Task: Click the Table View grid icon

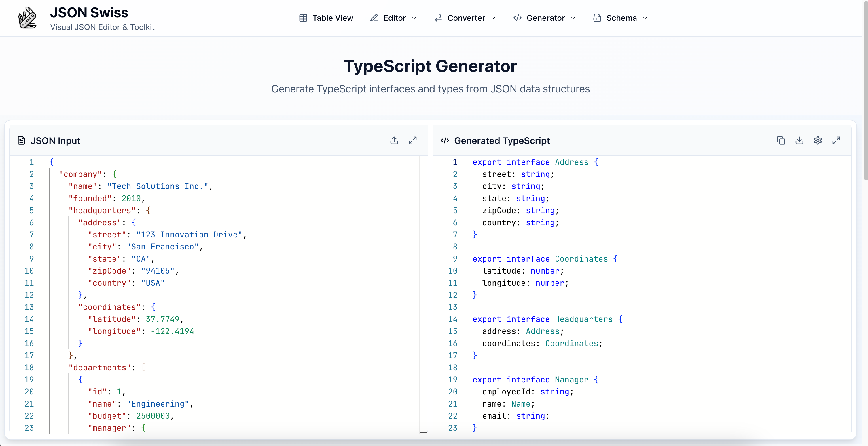Action: coord(303,18)
